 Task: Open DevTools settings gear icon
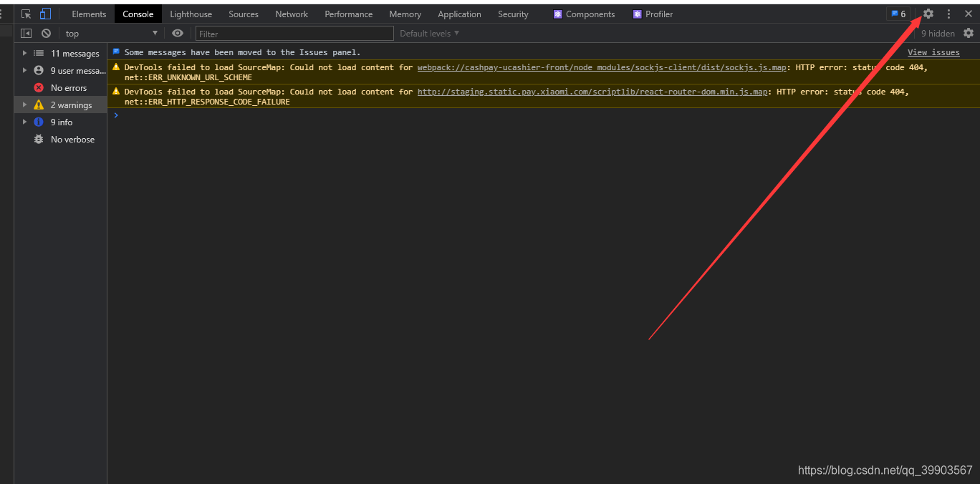click(x=928, y=14)
